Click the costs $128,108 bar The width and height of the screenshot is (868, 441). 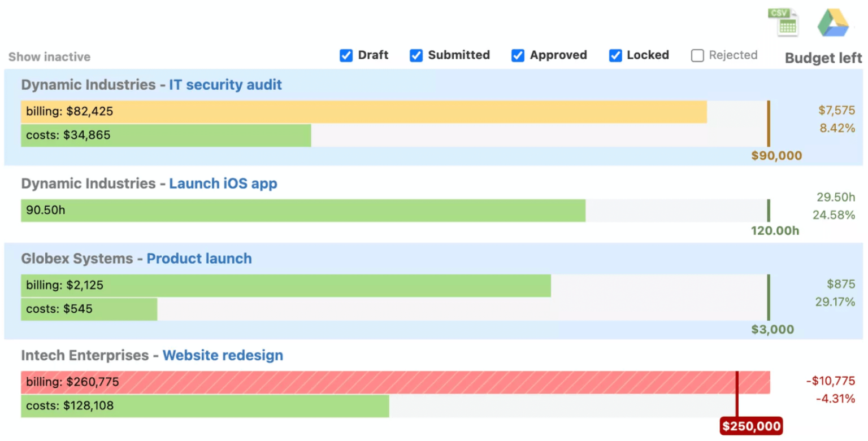205,406
